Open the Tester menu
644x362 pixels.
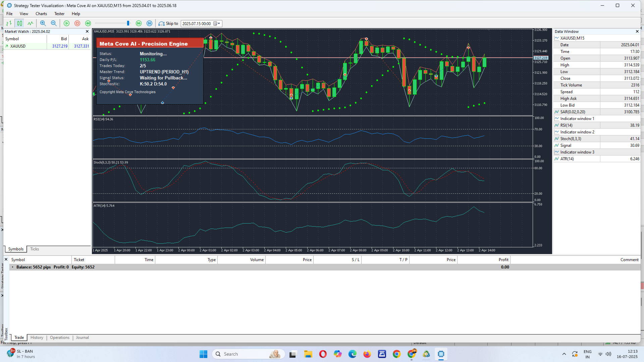(59, 14)
